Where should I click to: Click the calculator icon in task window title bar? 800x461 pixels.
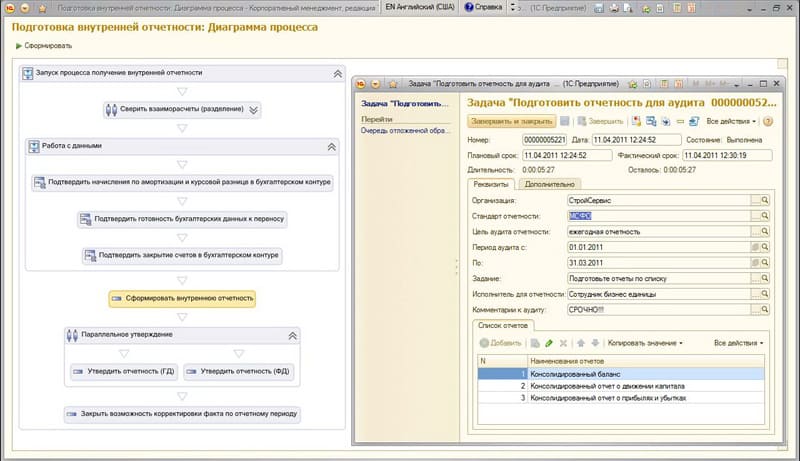(x=664, y=84)
